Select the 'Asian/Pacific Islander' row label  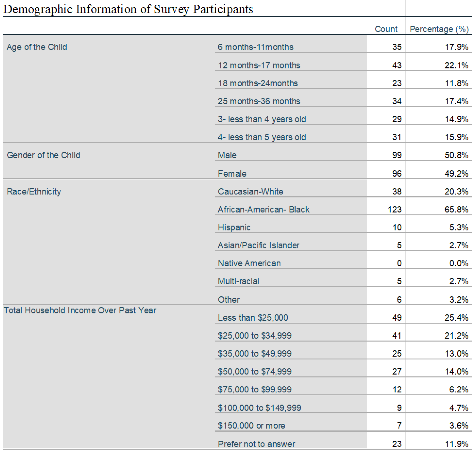[x=259, y=245]
